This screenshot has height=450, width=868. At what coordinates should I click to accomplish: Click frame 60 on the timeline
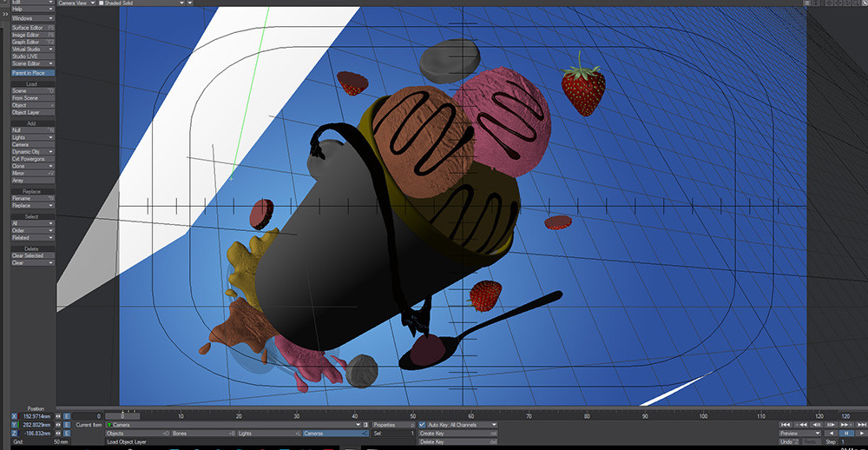point(471,415)
